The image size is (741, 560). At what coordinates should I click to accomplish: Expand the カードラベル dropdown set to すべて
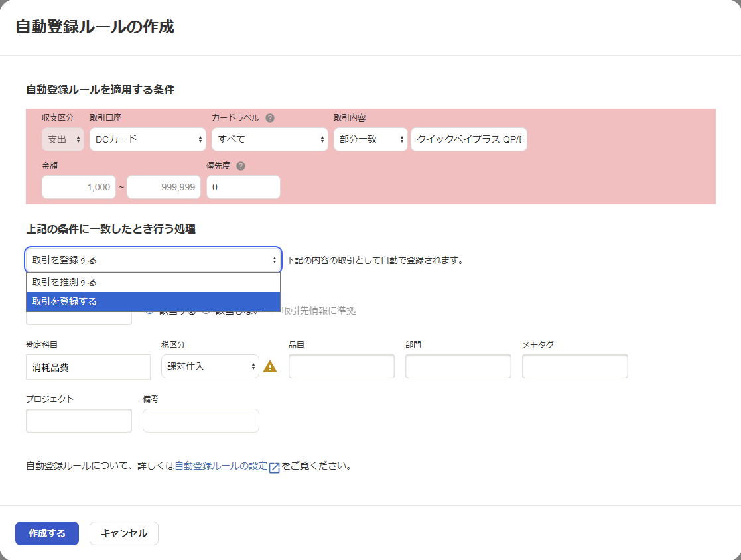[x=270, y=139]
